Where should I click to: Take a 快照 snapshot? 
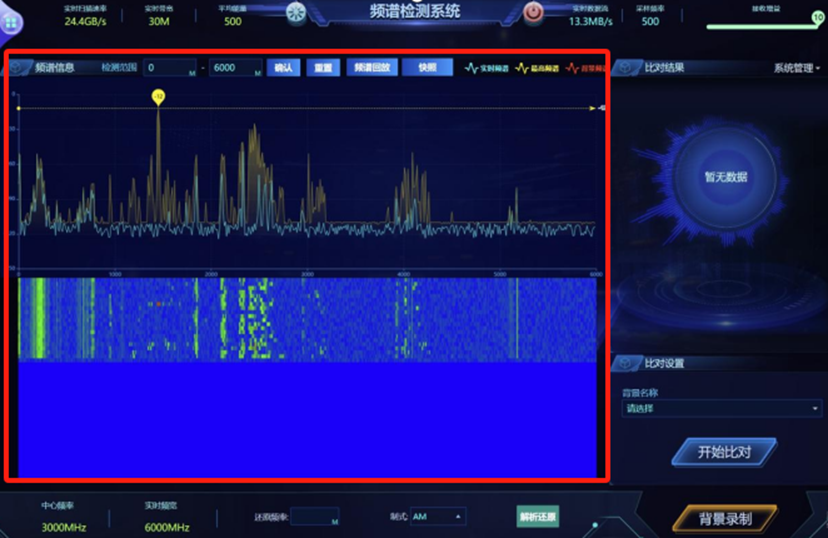[428, 68]
